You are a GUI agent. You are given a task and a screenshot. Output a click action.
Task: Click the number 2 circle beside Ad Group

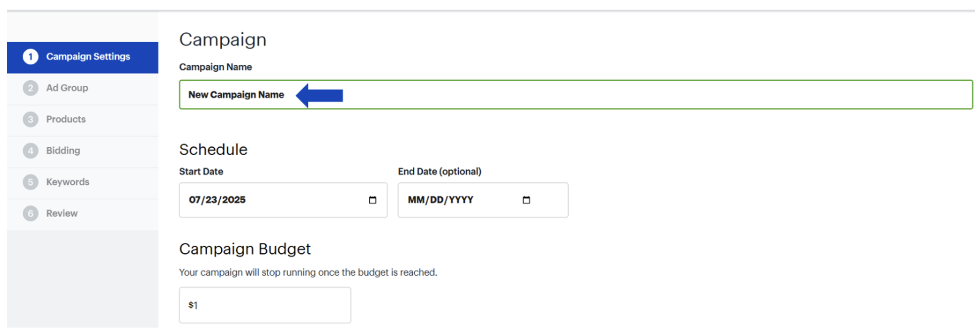coord(31,88)
